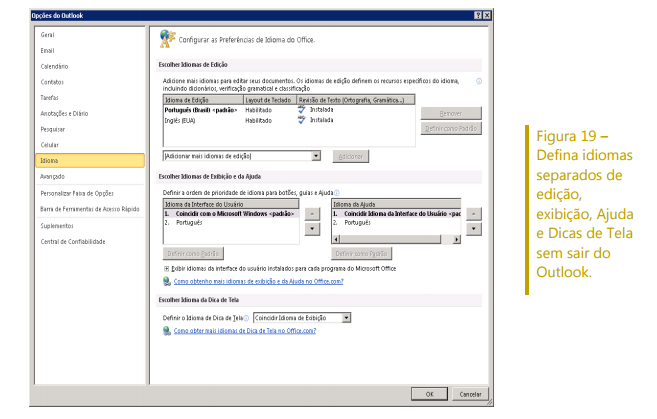
Task: Move interface language down with arrow button
Action: tap(311, 229)
